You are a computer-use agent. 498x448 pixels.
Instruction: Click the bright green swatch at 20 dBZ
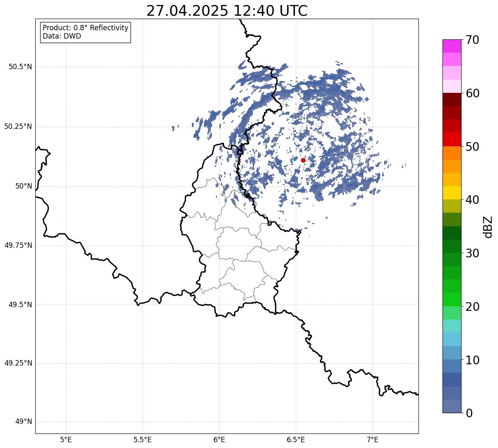452,300
